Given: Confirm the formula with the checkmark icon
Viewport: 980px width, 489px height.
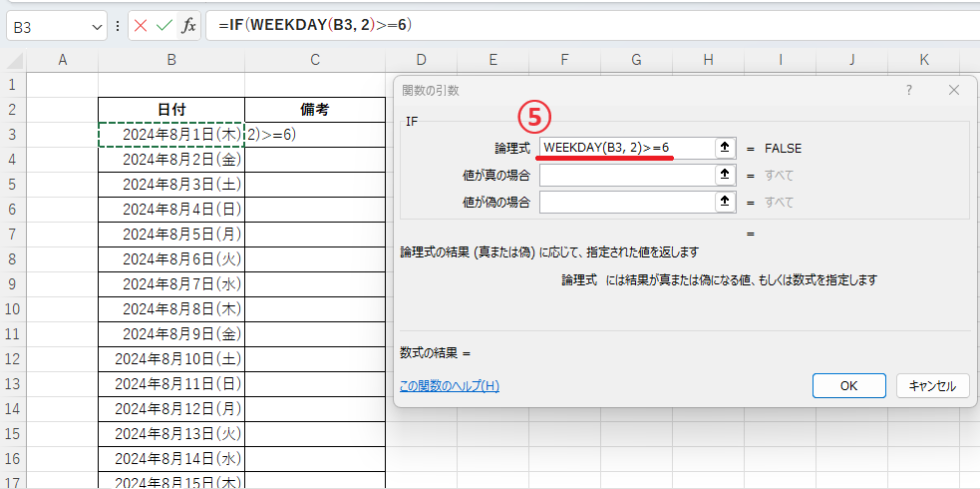Looking at the screenshot, I should pyautogui.click(x=164, y=26).
